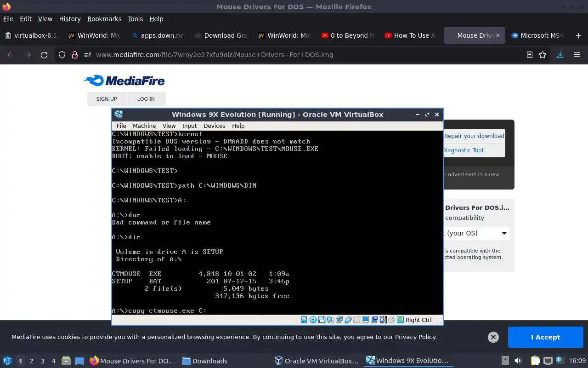Click the VirtualBox USB device status icon
This screenshot has height=368, width=588.
[348, 320]
